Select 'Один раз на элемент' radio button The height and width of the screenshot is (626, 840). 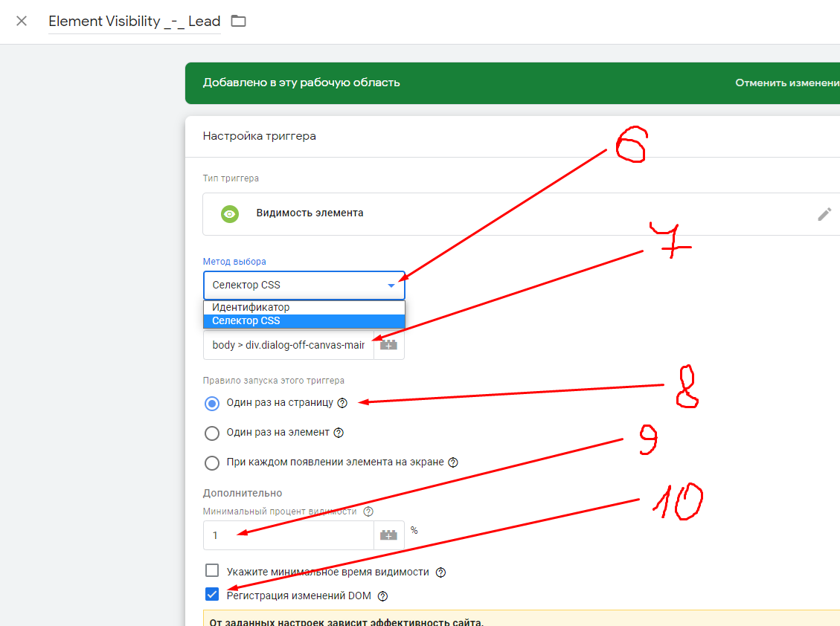pyautogui.click(x=212, y=433)
